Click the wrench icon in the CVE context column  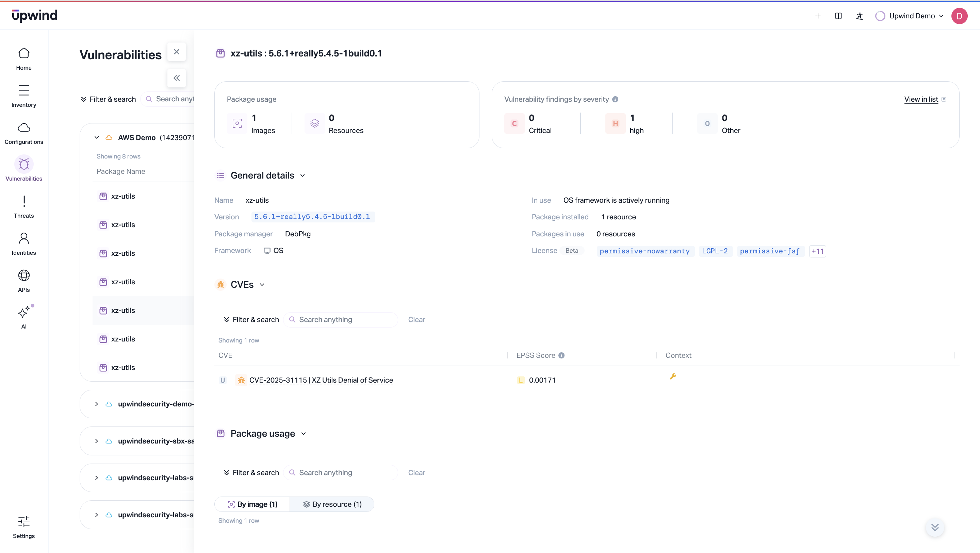click(x=673, y=376)
